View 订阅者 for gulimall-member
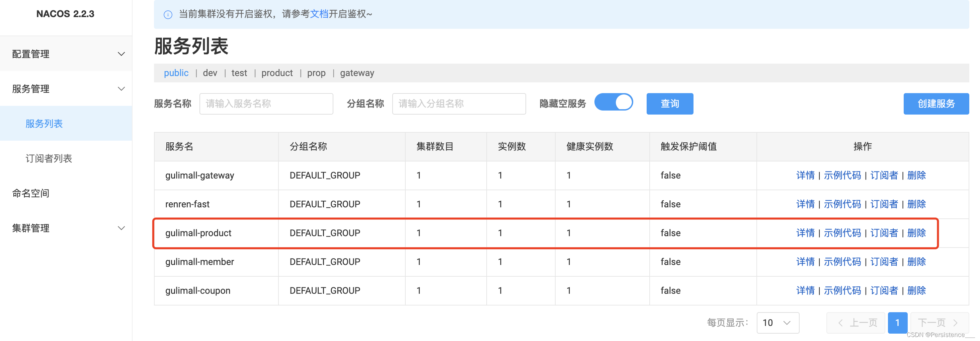 point(884,262)
